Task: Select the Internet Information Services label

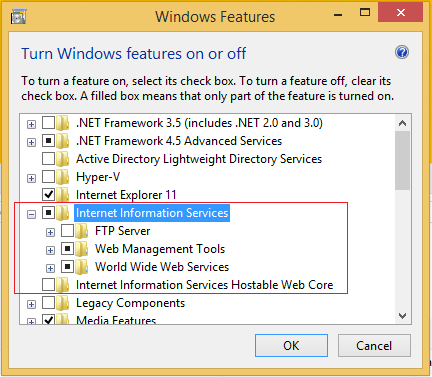Action: tap(152, 213)
